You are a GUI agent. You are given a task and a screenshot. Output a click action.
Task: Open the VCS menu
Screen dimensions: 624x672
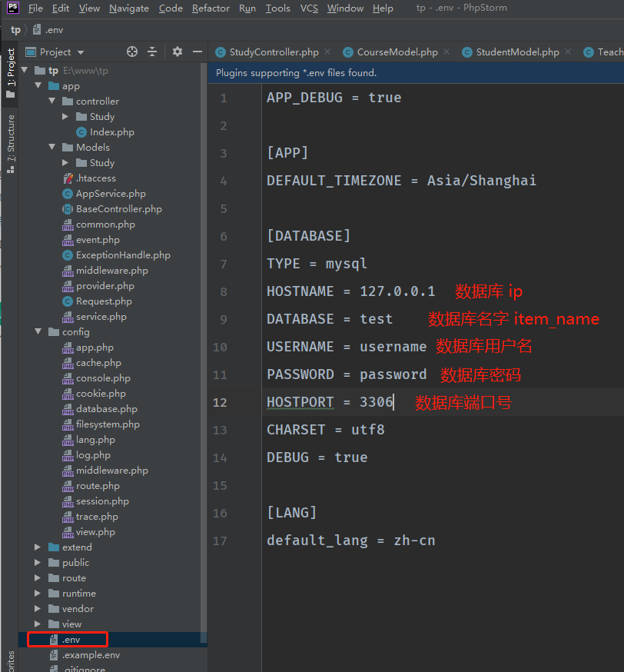coord(309,8)
